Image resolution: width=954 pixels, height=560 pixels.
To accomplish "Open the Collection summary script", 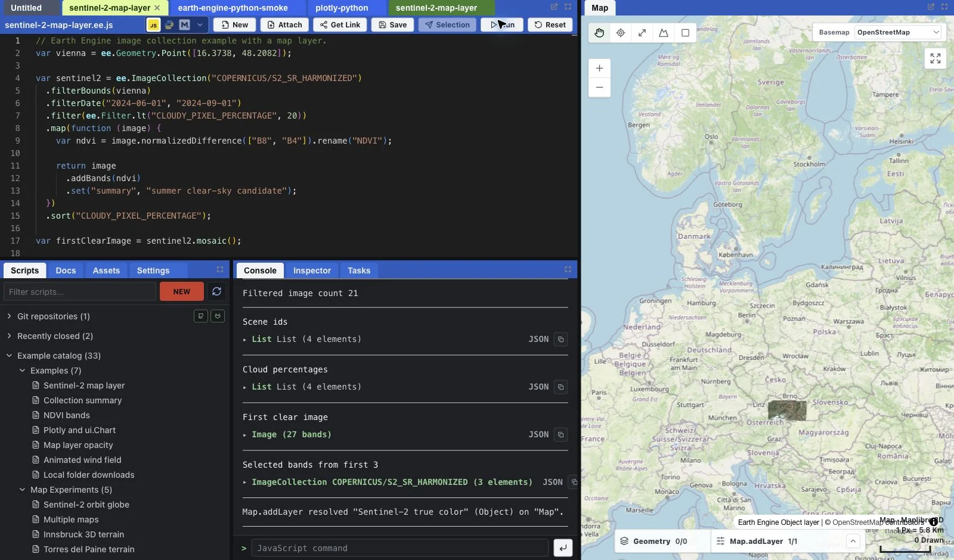I will tap(82, 400).
